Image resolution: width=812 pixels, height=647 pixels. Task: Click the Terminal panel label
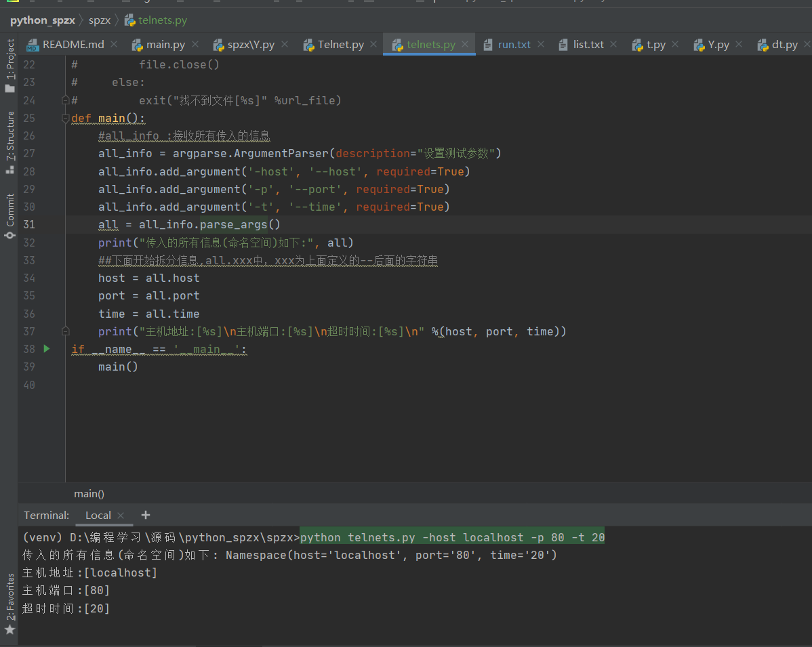coord(47,516)
